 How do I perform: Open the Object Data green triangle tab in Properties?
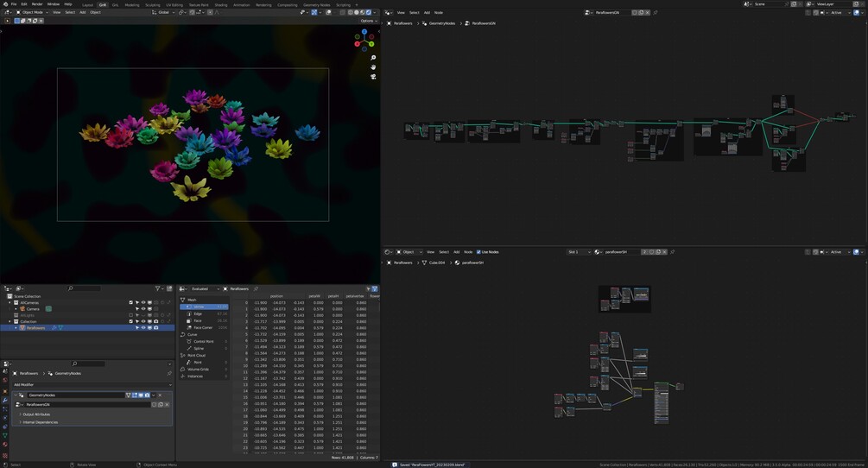click(x=5, y=435)
